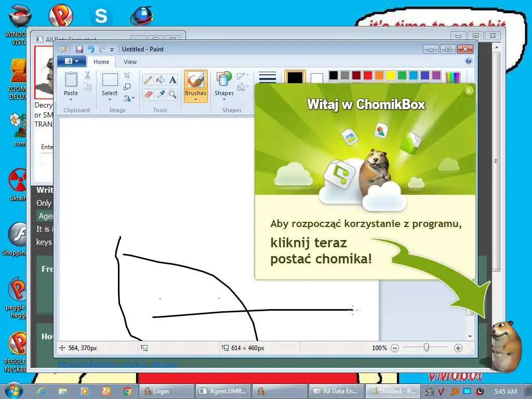The image size is (532, 399).
Task: Click the Paint zoom slider handle
Action: tap(427, 348)
